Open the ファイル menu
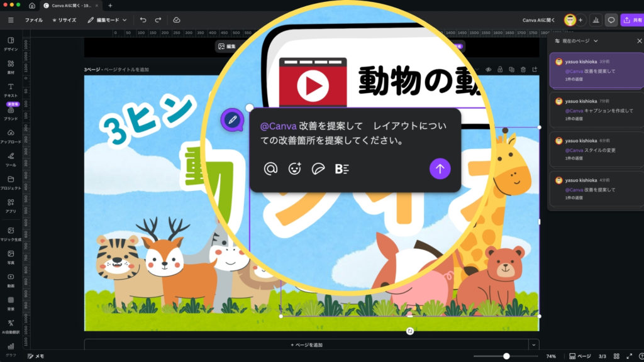This screenshot has width=644, height=362. pos(34,20)
